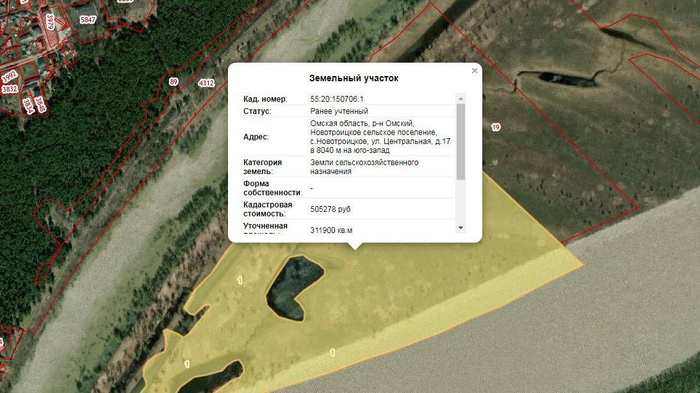The image size is (700, 393).
Task: Click cadastral value 505278 руб
Action: click(330, 209)
